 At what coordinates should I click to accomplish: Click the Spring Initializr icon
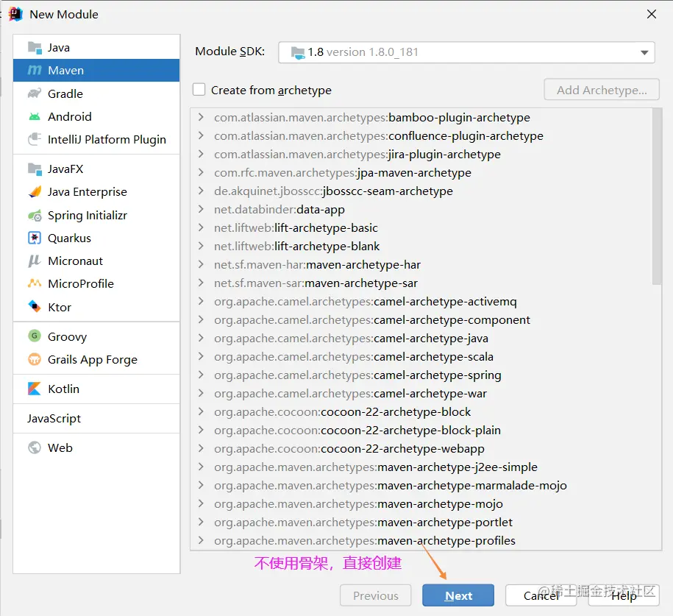(x=35, y=215)
